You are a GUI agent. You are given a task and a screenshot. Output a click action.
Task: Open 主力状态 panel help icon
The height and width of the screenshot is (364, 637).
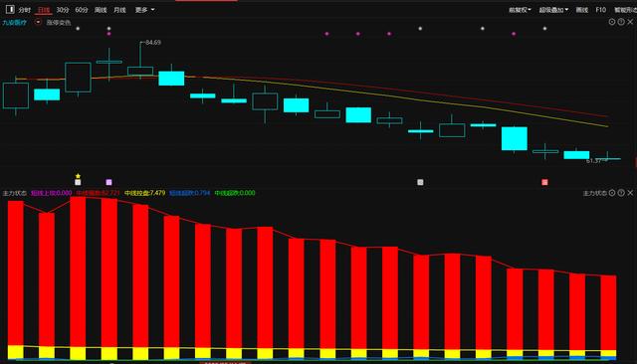(x=621, y=193)
